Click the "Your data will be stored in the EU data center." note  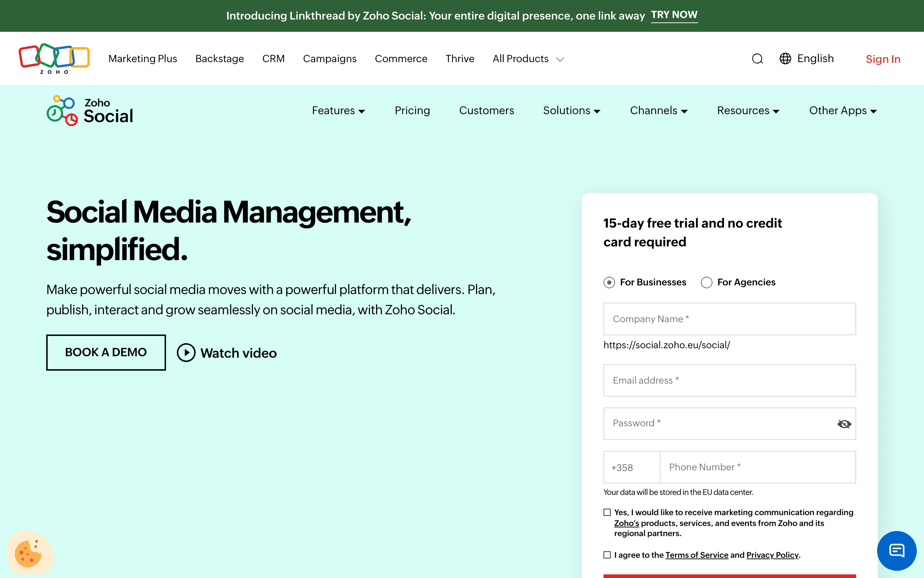pyautogui.click(x=679, y=492)
